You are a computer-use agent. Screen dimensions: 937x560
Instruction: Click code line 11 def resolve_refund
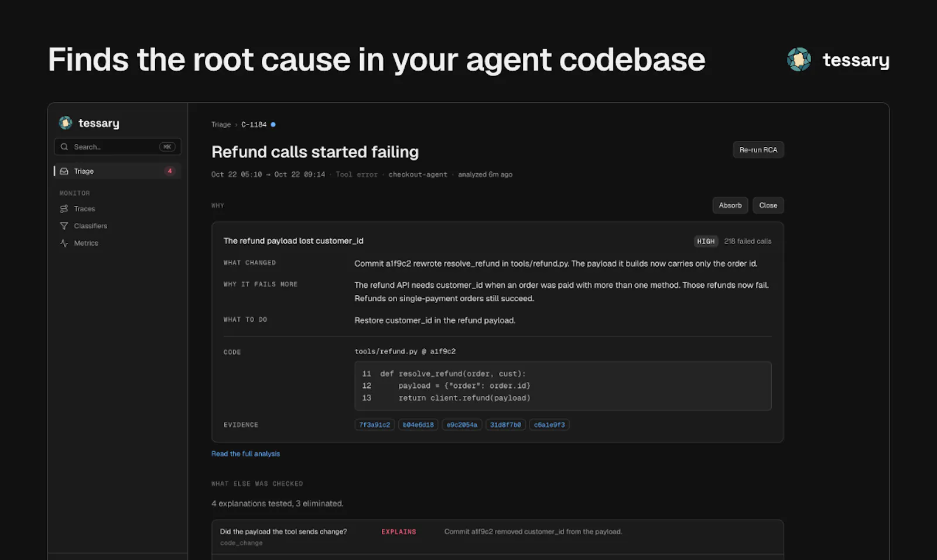(x=444, y=373)
